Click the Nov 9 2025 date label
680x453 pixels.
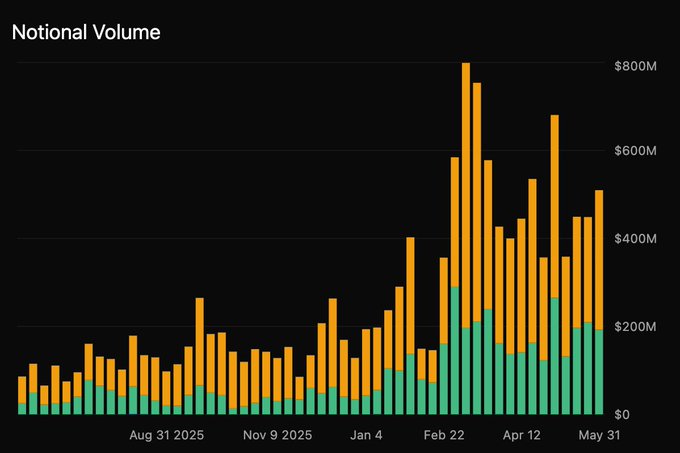(x=278, y=435)
